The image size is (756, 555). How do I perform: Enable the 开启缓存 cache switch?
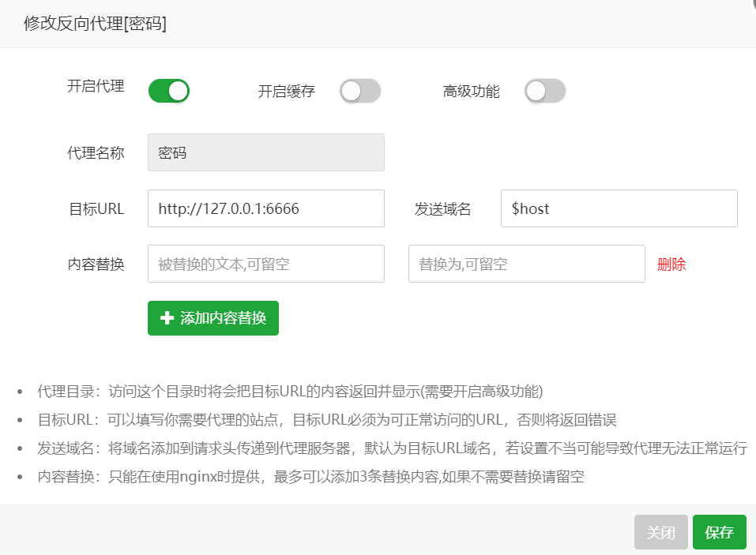tap(360, 91)
